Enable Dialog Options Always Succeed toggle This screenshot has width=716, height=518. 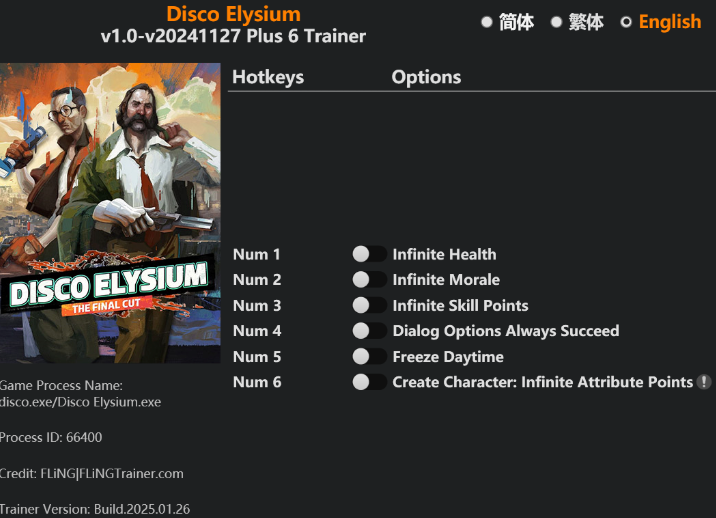(x=369, y=331)
